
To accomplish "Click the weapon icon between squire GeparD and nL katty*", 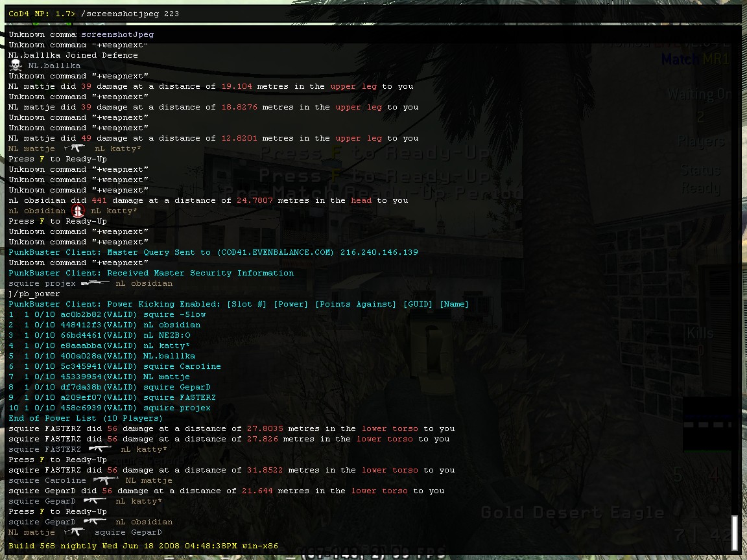I will click(95, 501).
